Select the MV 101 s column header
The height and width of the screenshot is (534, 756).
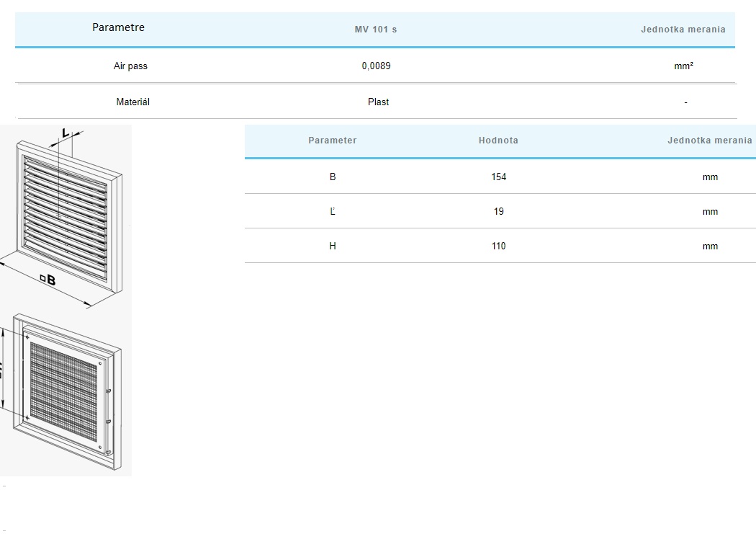pos(376,30)
